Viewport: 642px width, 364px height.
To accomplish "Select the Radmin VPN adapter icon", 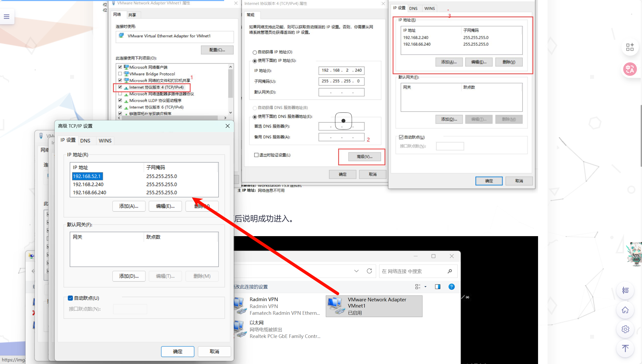I will (x=240, y=305).
